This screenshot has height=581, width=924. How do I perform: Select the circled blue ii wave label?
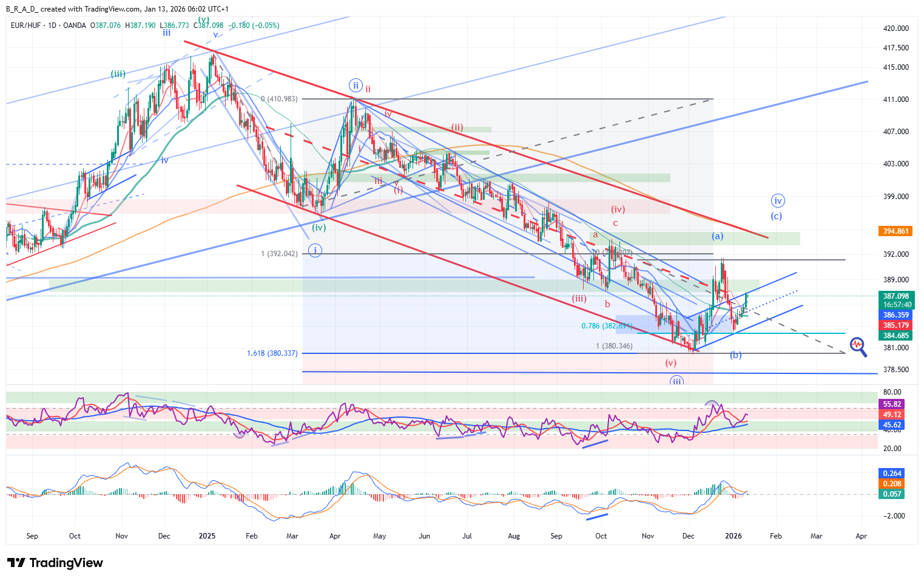pyautogui.click(x=356, y=85)
